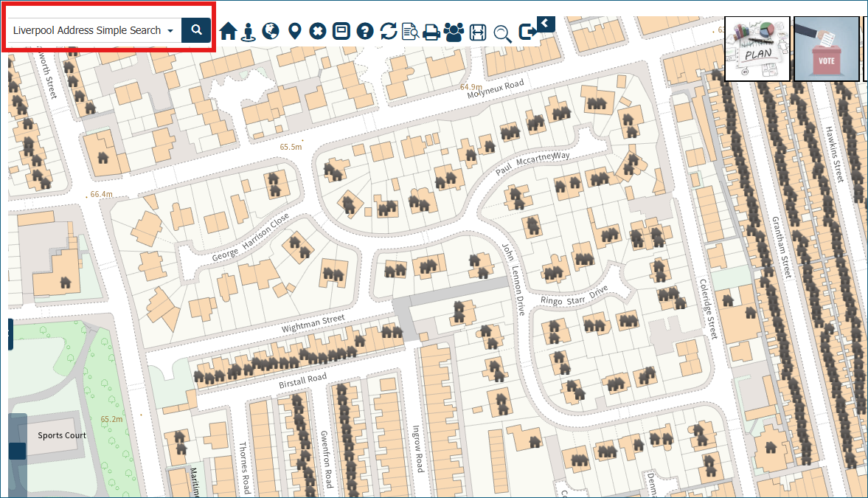Click the refresh arrows icon
868x498 pixels.
pos(388,31)
